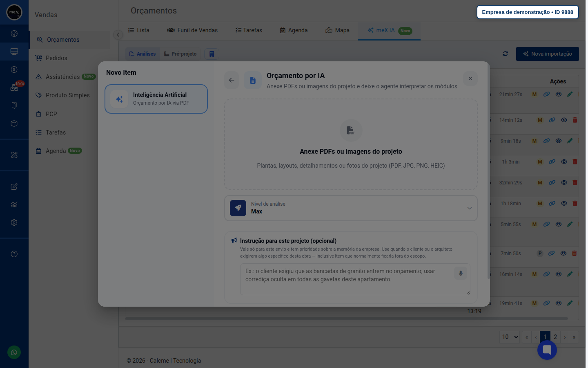Expand the Nível de análise dropdown
The width and height of the screenshot is (588, 368).
(351, 208)
